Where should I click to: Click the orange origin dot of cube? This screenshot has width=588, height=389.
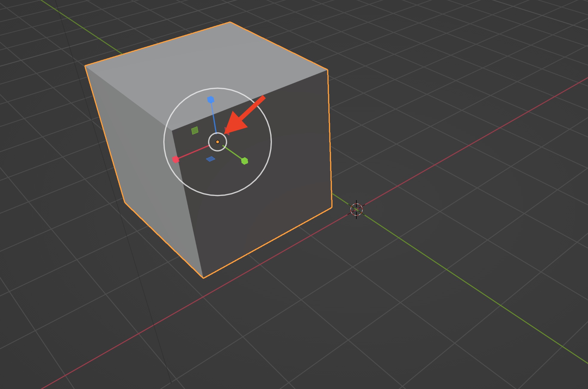(217, 142)
